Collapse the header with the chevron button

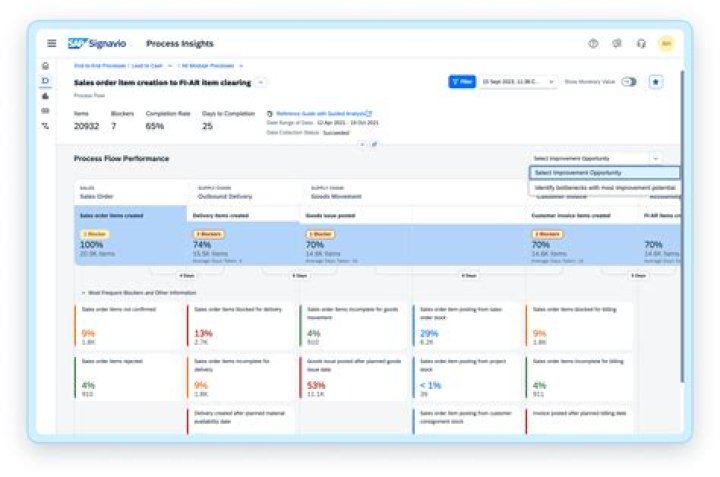point(362,144)
